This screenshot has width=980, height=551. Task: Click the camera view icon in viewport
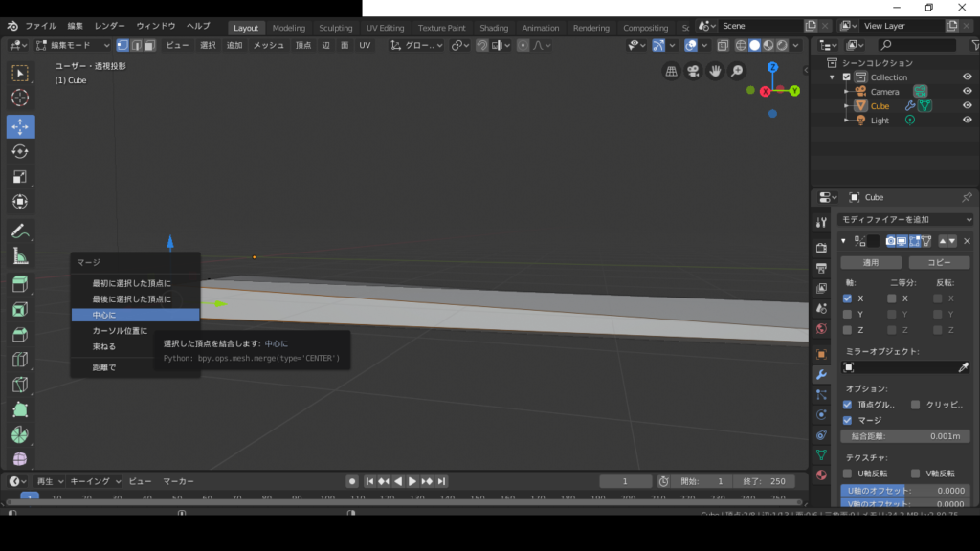pos(694,71)
